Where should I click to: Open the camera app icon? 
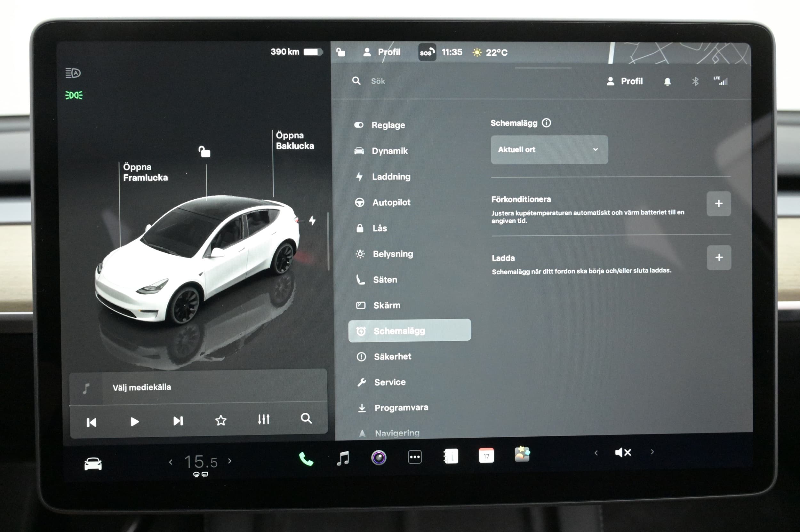pyautogui.click(x=379, y=457)
